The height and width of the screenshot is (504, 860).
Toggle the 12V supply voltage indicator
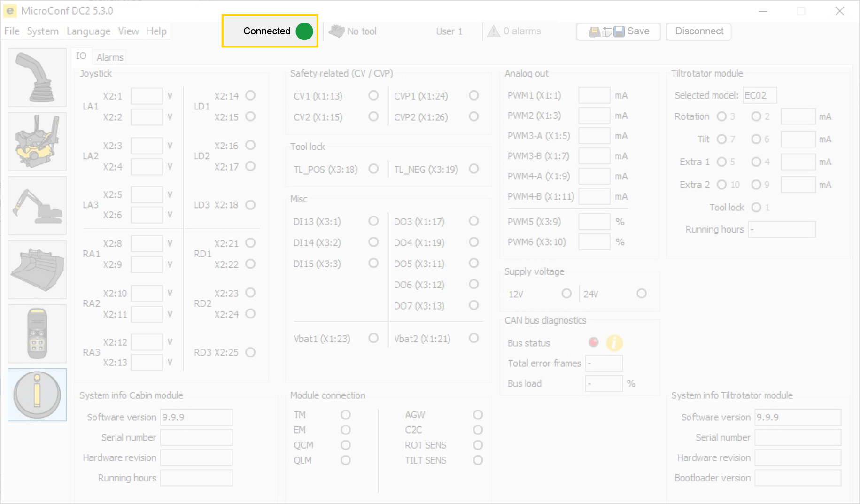point(566,294)
